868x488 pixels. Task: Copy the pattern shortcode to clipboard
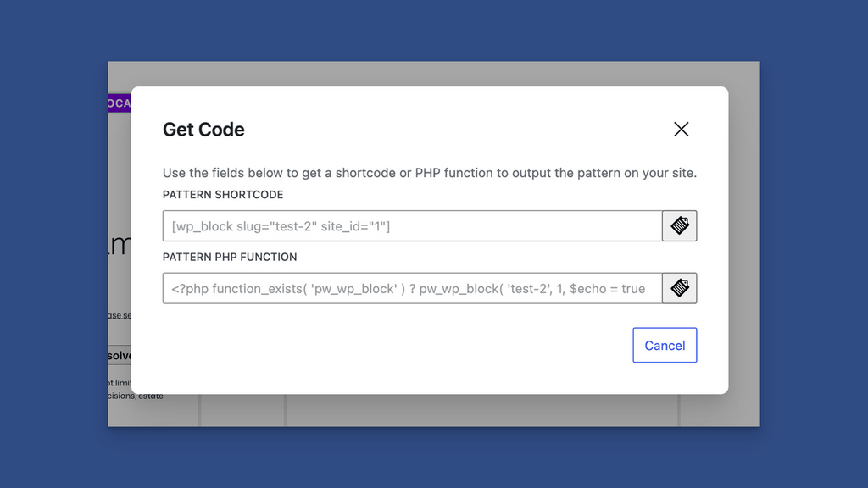click(680, 226)
